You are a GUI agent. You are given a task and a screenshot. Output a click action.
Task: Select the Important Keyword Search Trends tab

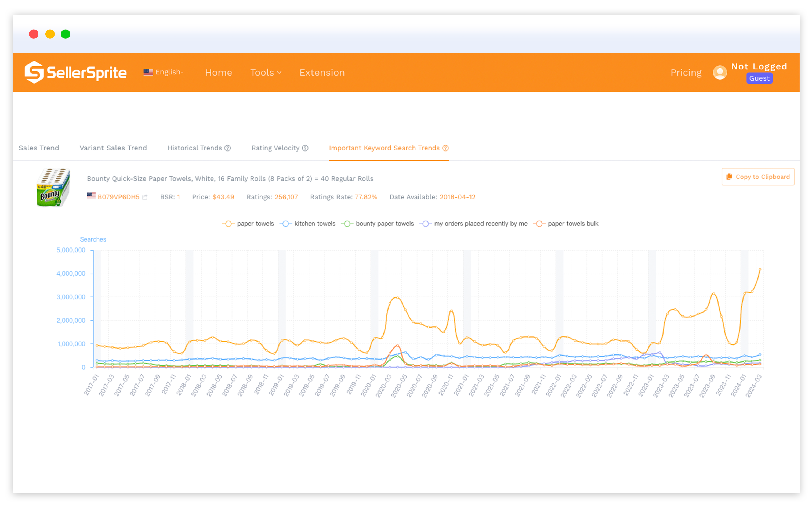384,148
